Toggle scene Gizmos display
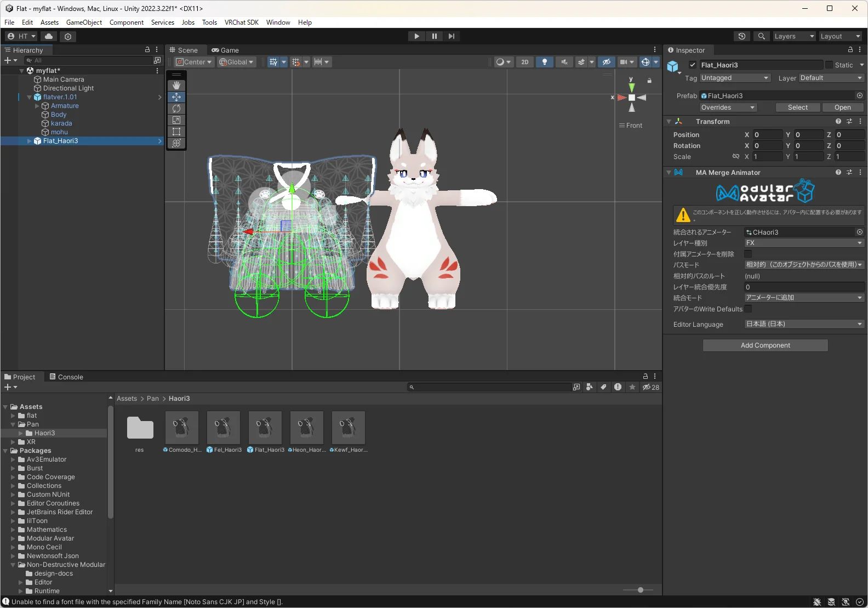The height and width of the screenshot is (608, 868). tap(646, 62)
